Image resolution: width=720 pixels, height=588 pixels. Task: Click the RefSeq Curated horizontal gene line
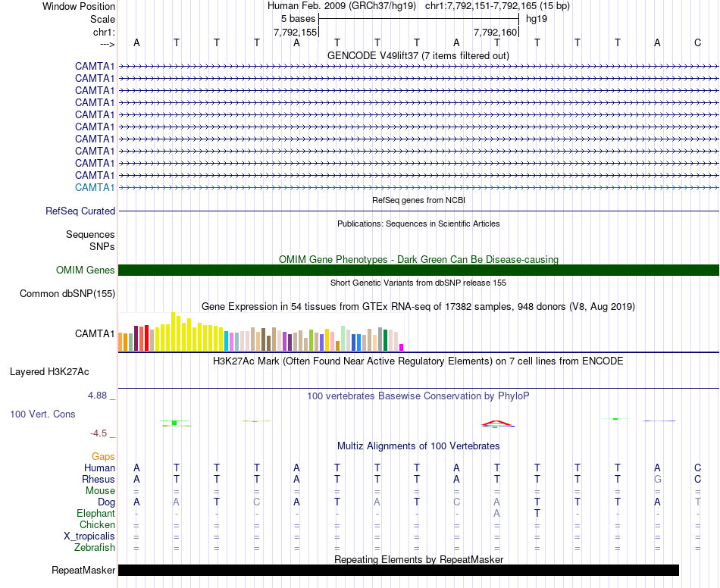coord(418,211)
